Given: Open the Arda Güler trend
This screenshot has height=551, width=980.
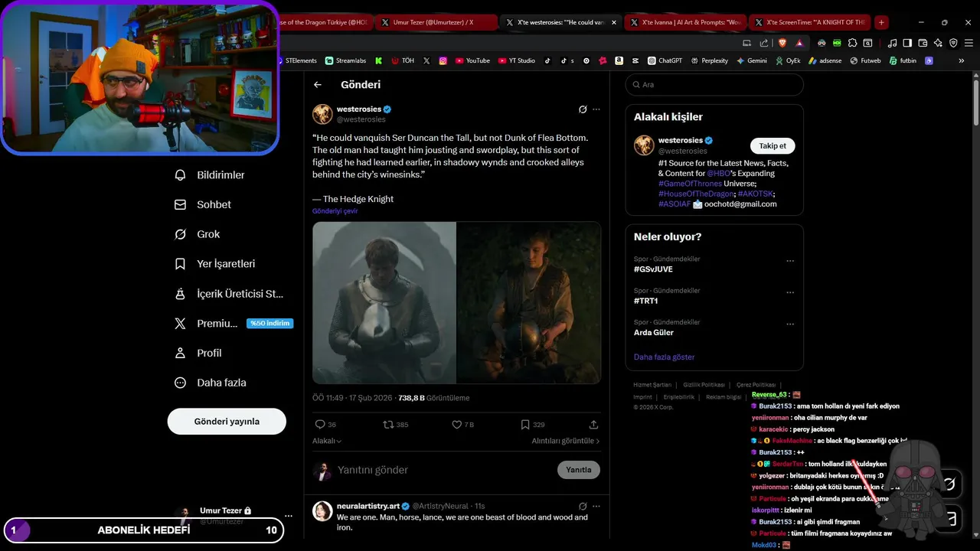Looking at the screenshot, I should (654, 333).
